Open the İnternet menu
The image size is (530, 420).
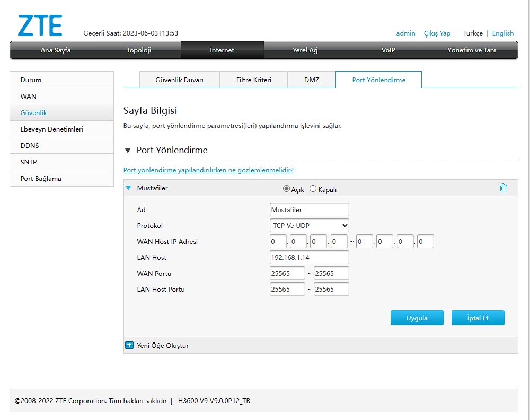pos(222,50)
